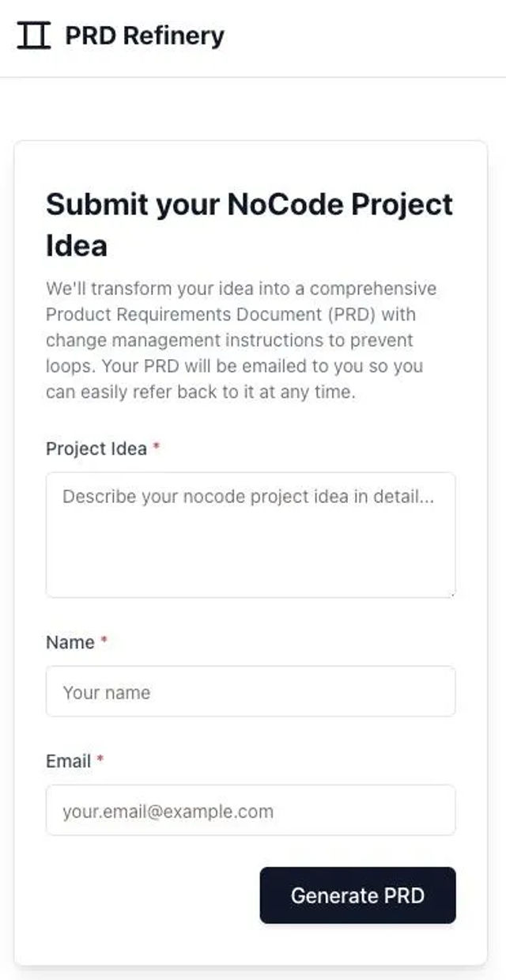Click the Project Idea textarea resize handle

pyautogui.click(x=451, y=592)
